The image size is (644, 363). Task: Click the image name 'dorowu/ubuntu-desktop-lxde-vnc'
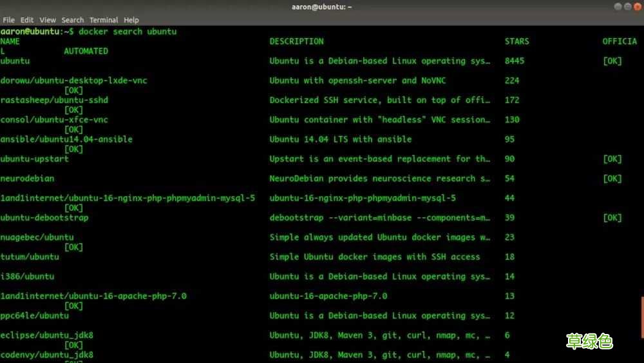tap(73, 81)
